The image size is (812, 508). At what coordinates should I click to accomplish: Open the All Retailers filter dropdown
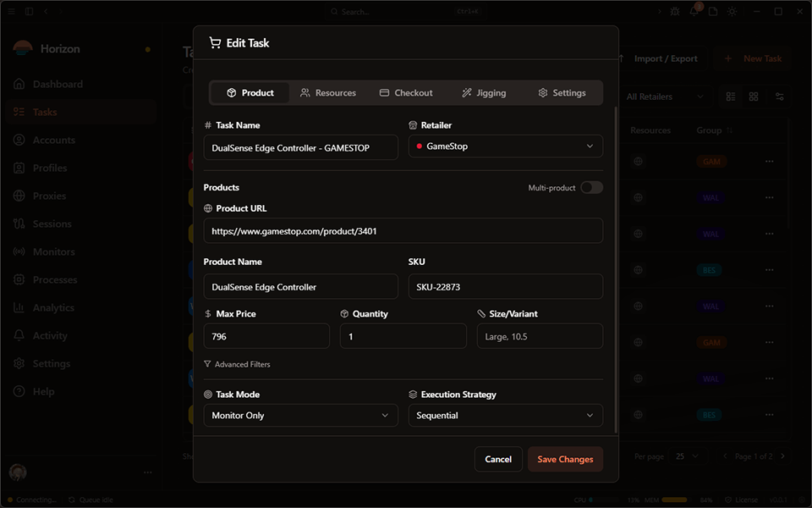pyautogui.click(x=665, y=97)
